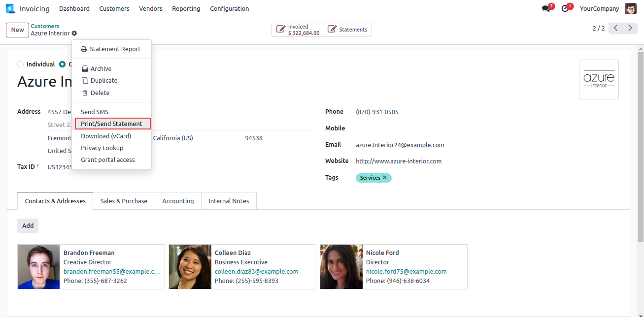The width and height of the screenshot is (644, 317).
Task: Open the Customers menu
Action: point(114,8)
